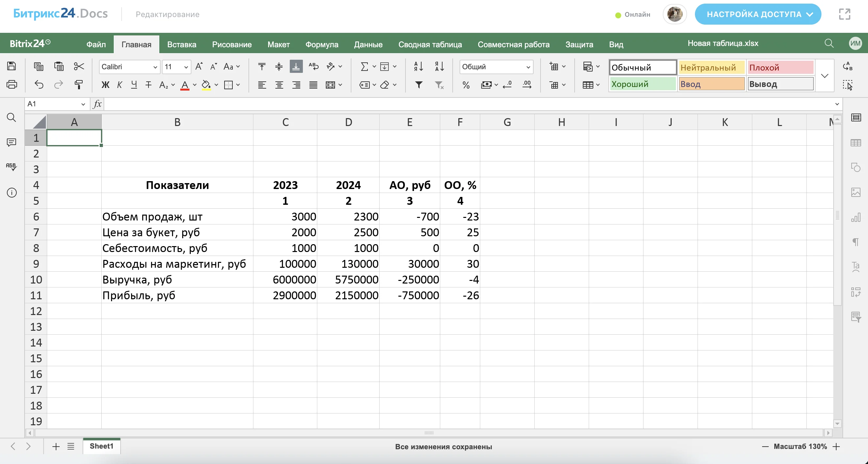Select the Sheet1 sheet tab
The width and height of the screenshot is (868, 464).
(101, 446)
